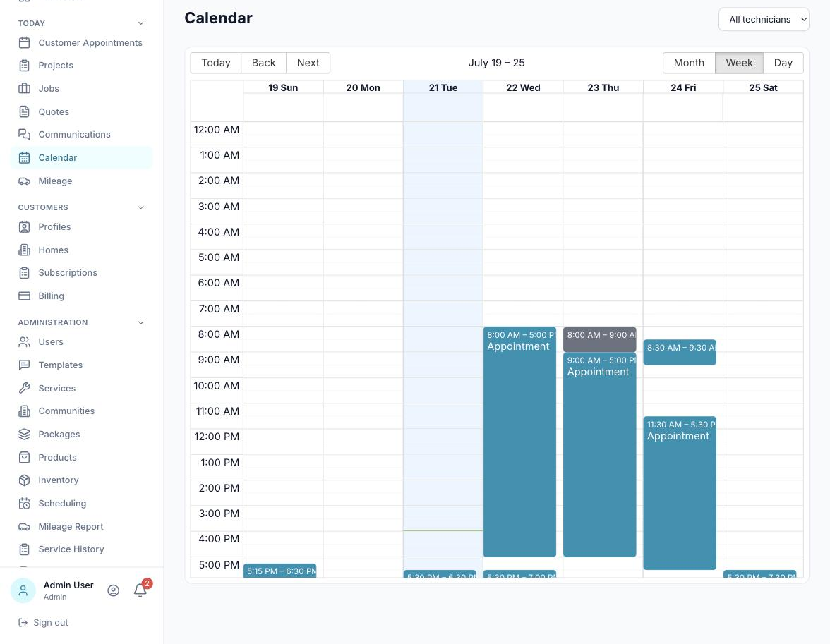Open the notifications bell with badge
Viewport: 830px width, 644px height.
[x=140, y=590]
